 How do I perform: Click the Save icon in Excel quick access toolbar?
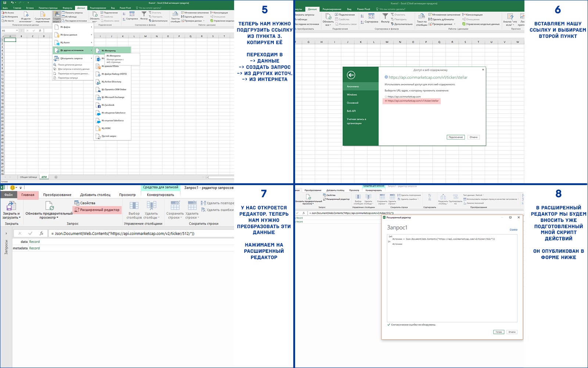click(4, 3)
